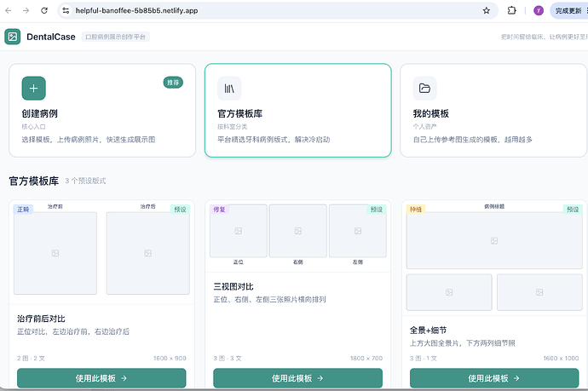Click the large panorama placeholder in 全景+细节
This screenshot has height=391, width=588.
tap(494, 241)
